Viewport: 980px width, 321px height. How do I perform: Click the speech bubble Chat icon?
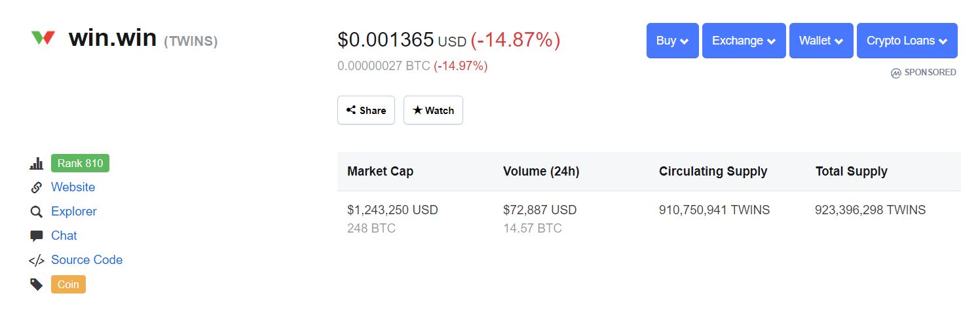pyautogui.click(x=37, y=236)
